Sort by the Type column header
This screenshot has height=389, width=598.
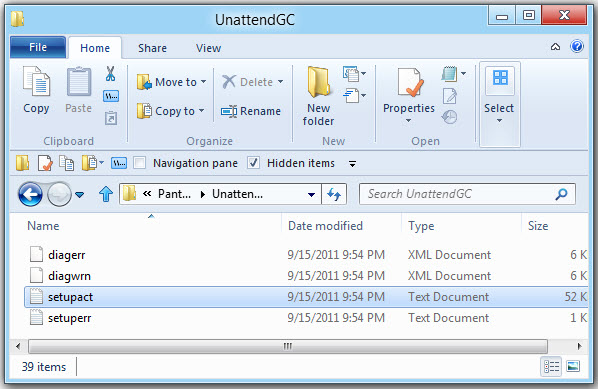pyautogui.click(x=421, y=226)
